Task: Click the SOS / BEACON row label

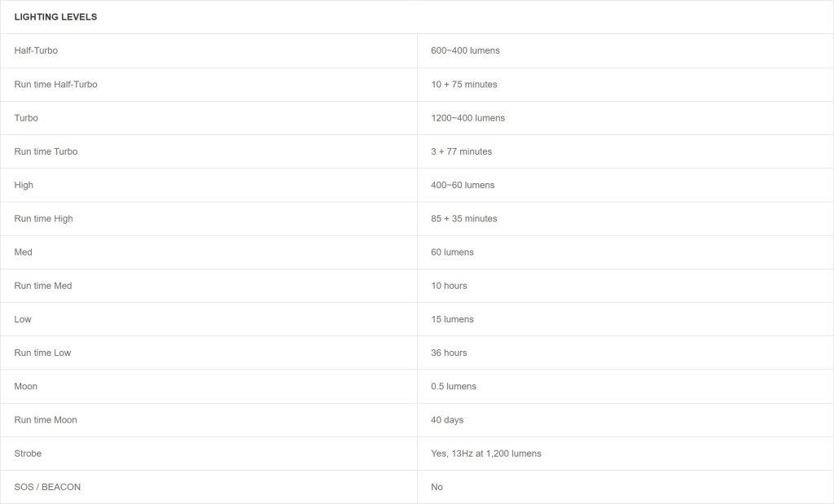Action: 47,487
